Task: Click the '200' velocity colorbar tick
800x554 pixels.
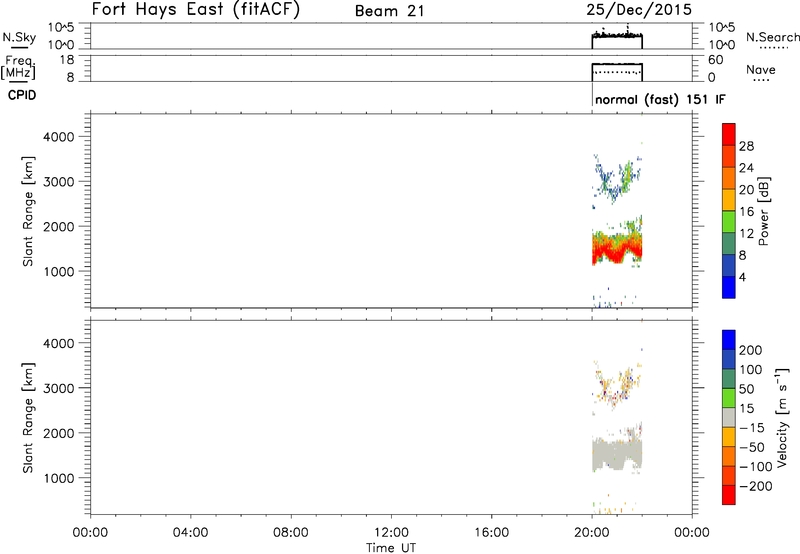Action: coord(751,350)
